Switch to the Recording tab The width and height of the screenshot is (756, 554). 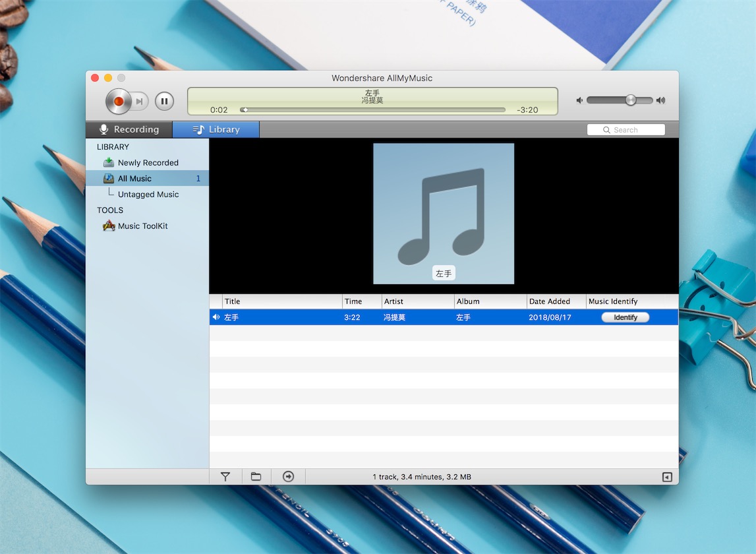coord(129,129)
